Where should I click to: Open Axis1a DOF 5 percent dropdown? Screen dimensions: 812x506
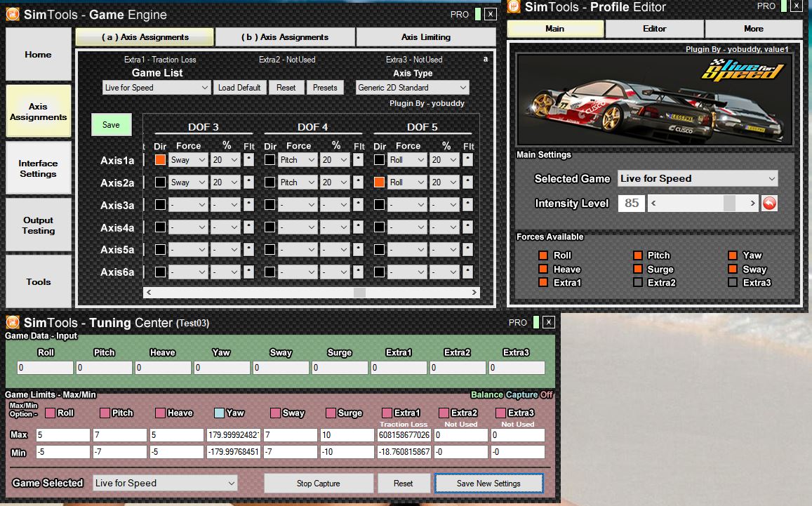click(x=444, y=160)
